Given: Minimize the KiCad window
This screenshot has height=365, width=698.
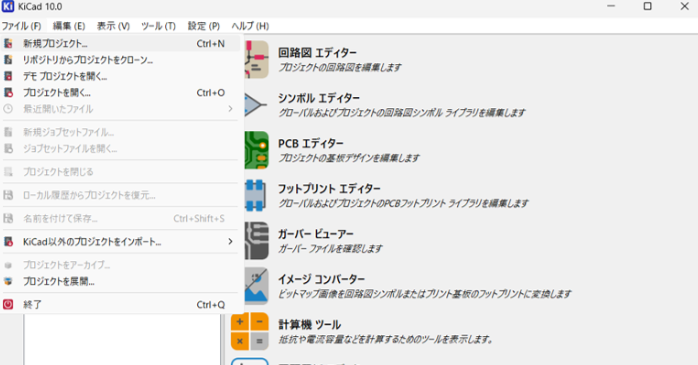Looking at the screenshot, I should click(x=611, y=6).
